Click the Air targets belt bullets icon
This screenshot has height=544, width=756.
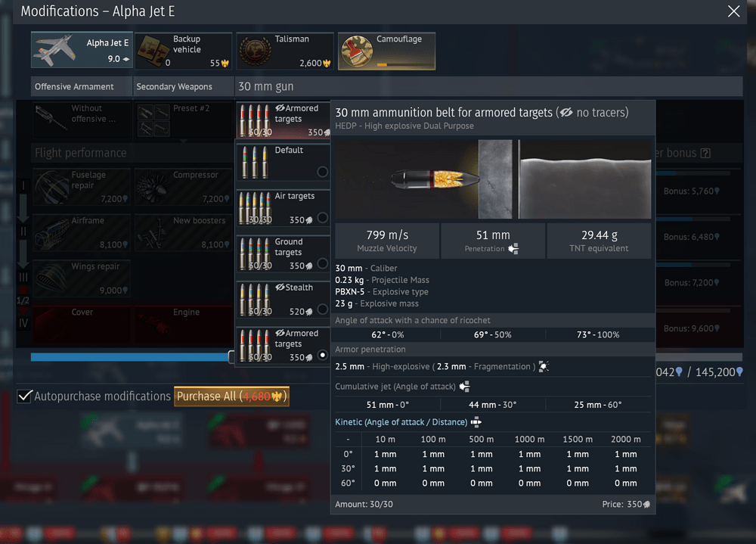[256, 208]
